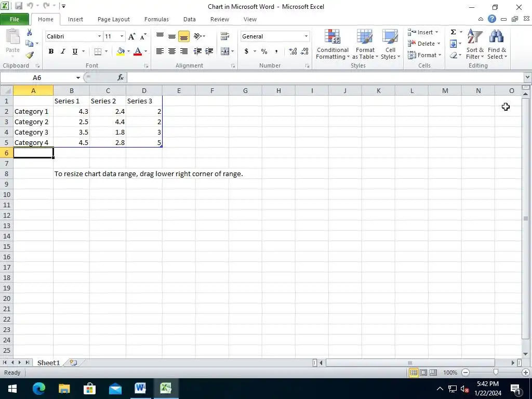Viewport: 532px width, 399px height.
Task: Decrease cell indent
Action: click(x=197, y=51)
